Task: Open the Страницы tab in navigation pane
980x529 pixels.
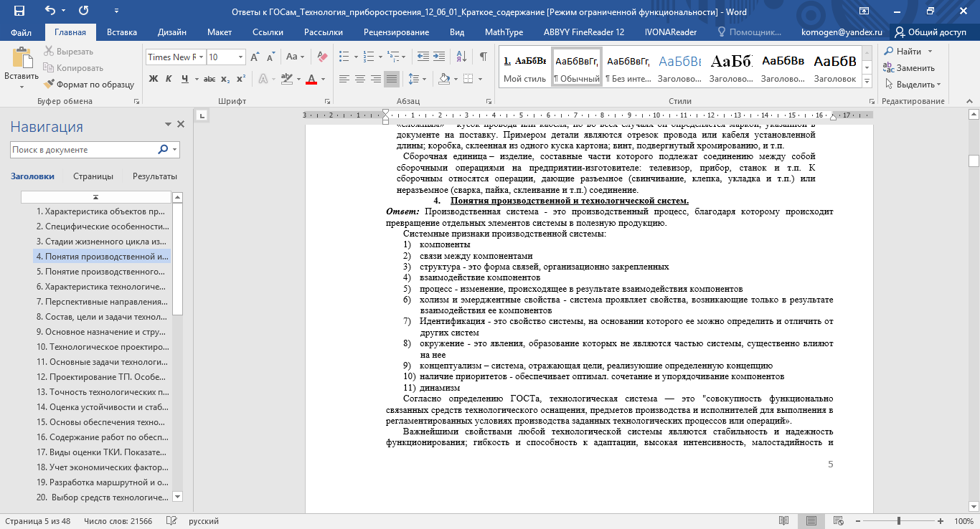Action: click(x=93, y=176)
